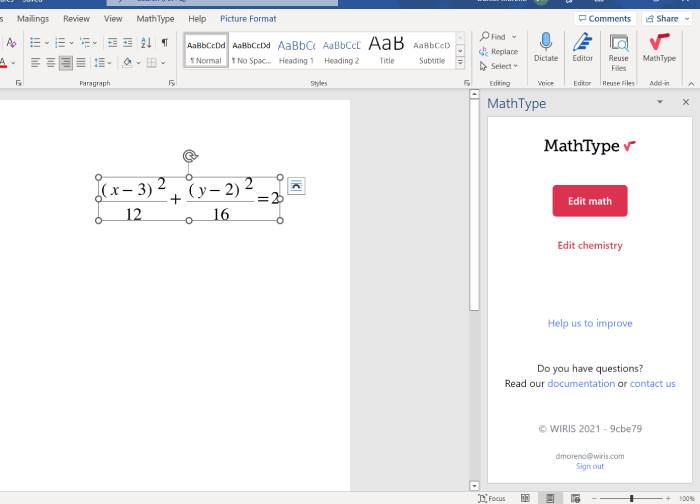Click Replace in the Editing group
Screen dimensions: 700x504
(x=499, y=52)
